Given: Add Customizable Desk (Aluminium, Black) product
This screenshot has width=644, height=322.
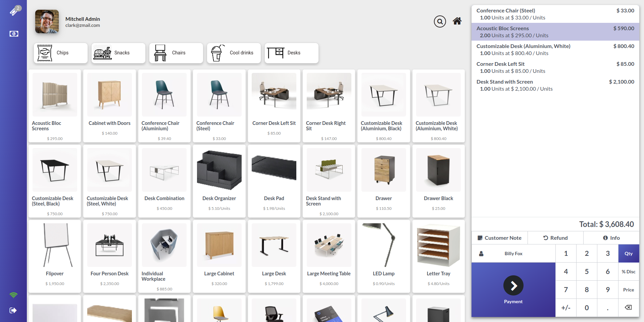Looking at the screenshot, I should 384,106.
